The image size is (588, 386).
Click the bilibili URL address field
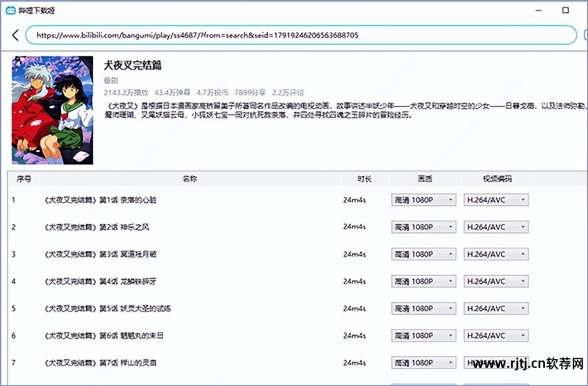[301, 35]
